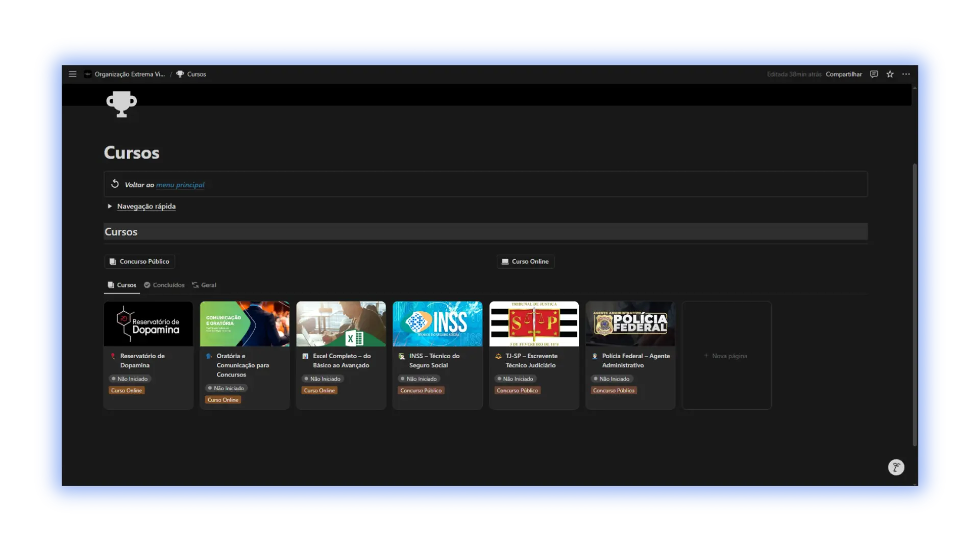
Task: Expand the Navegação rápida toggle
Action: [109, 206]
